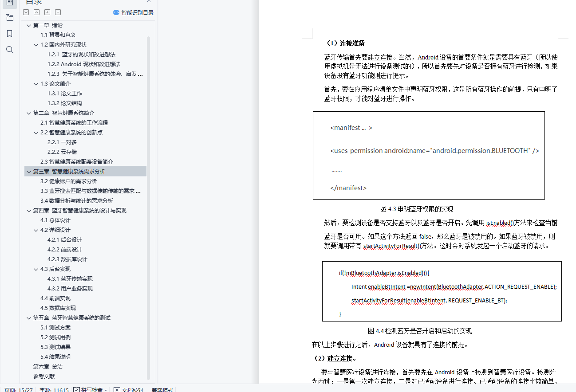Collapse the 第五章 chapter chevron

coord(29,318)
